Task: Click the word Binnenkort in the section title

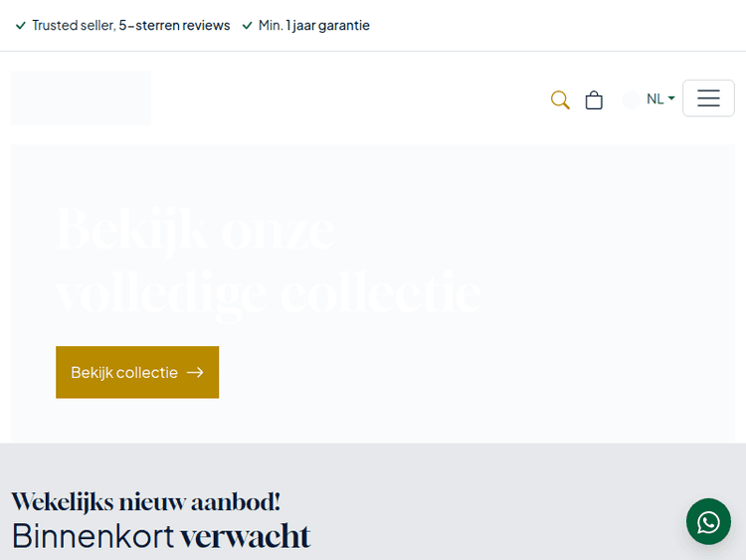Action: point(93,536)
